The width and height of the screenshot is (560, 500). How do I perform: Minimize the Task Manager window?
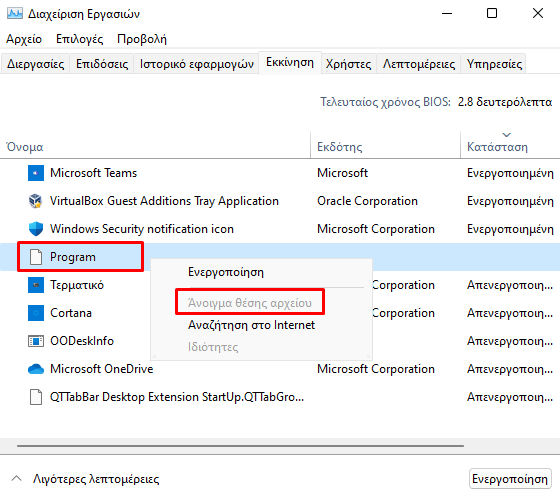[x=447, y=14]
